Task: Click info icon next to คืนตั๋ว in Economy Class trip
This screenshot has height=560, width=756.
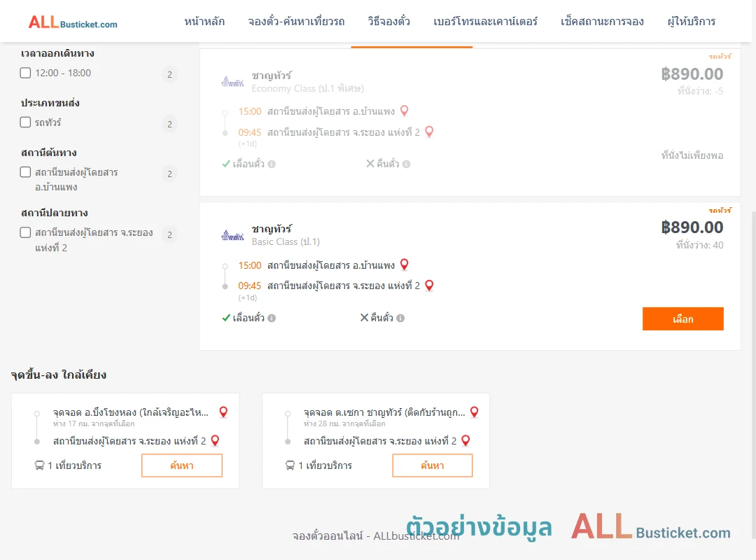Action: click(x=407, y=164)
